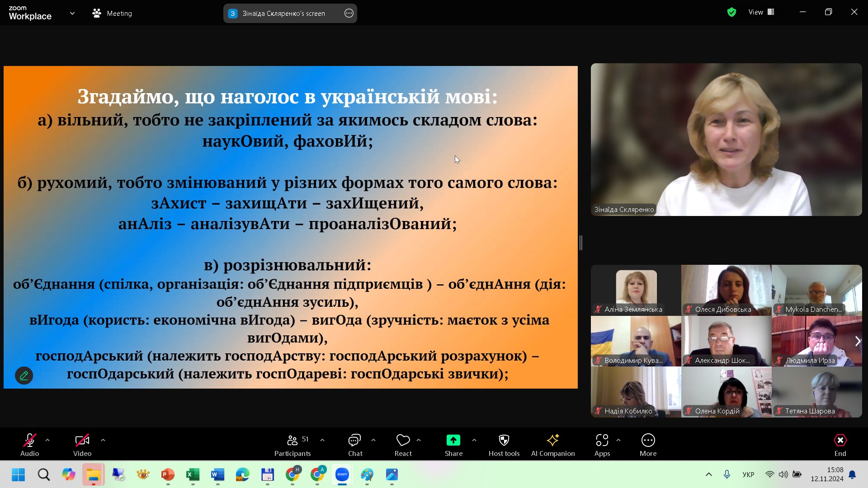Click the More options ellipsis
Image resolution: width=868 pixels, height=488 pixels.
point(648,445)
